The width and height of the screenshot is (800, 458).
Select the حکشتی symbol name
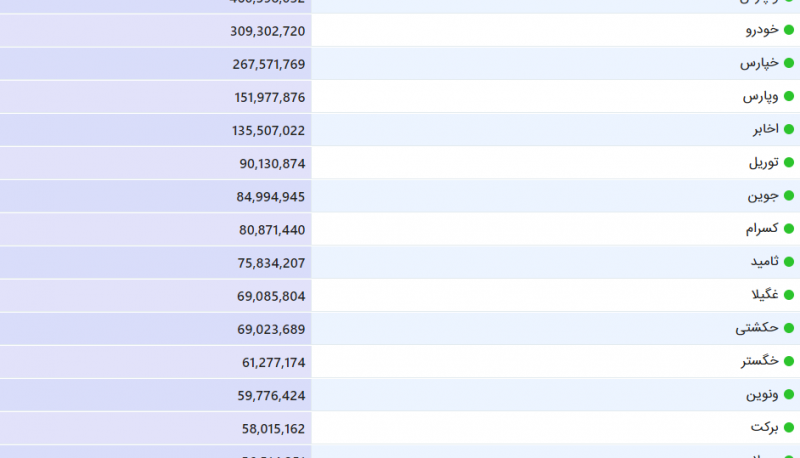pyautogui.click(x=757, y=328)
